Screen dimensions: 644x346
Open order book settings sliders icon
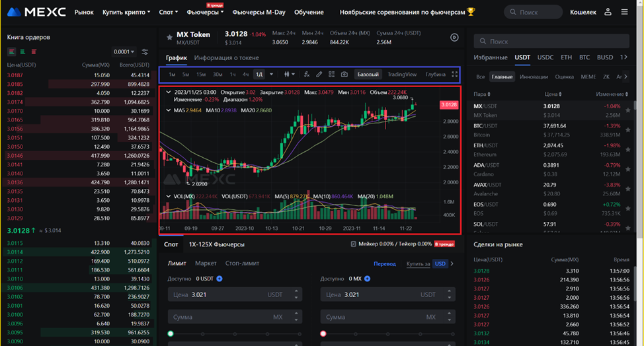point(145,52)
